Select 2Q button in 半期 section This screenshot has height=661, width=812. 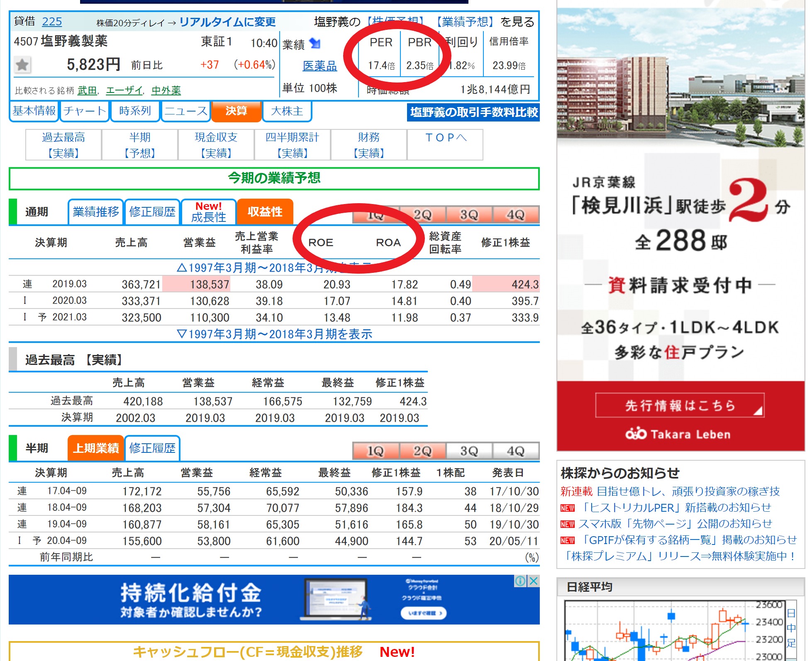(x=423, y=451)
